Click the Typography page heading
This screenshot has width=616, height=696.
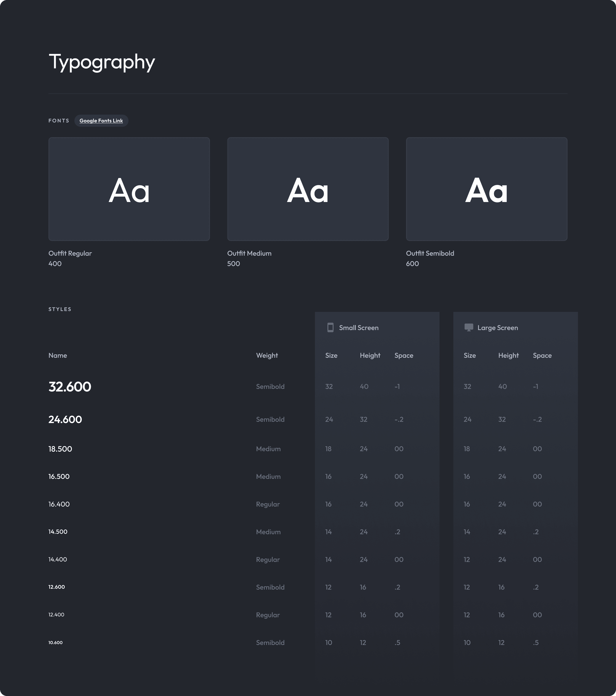[x=102, y=62]
